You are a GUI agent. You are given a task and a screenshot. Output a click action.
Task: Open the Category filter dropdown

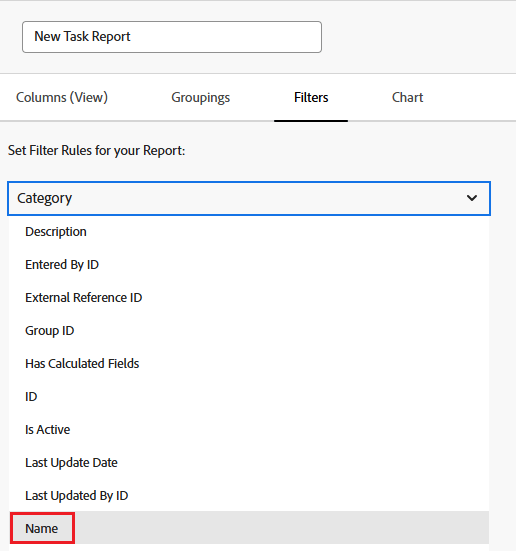point(249,199)
